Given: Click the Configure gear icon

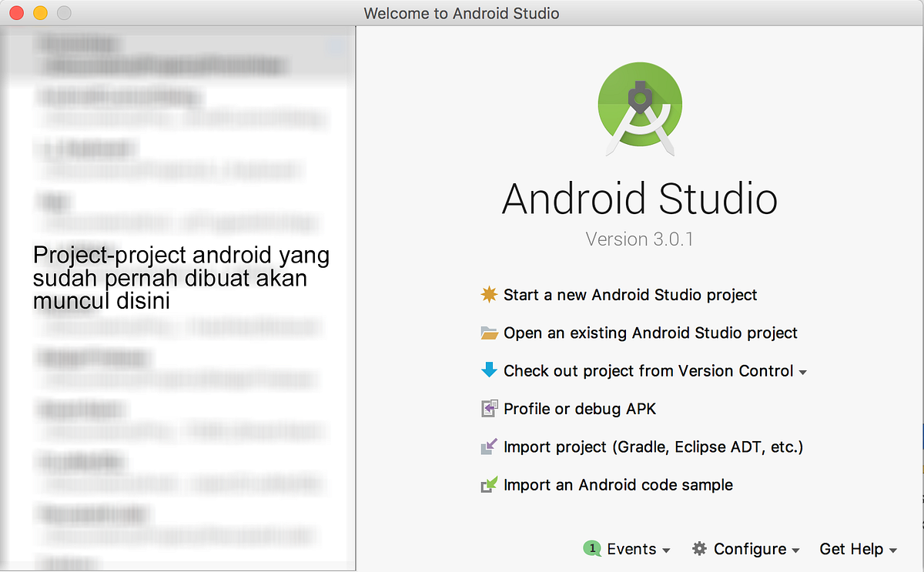Looking at the screenshot, I should 699,549.
